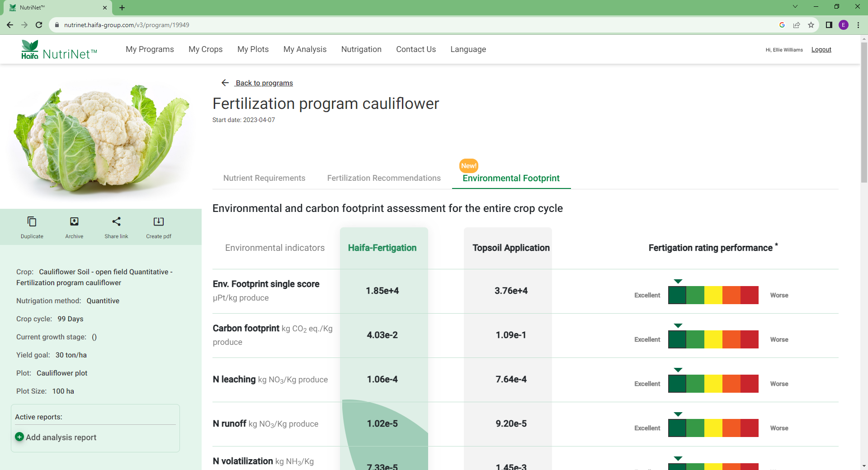Click the Topsoil value 7.64e-4
868x470 pixels.
[511, 379]
